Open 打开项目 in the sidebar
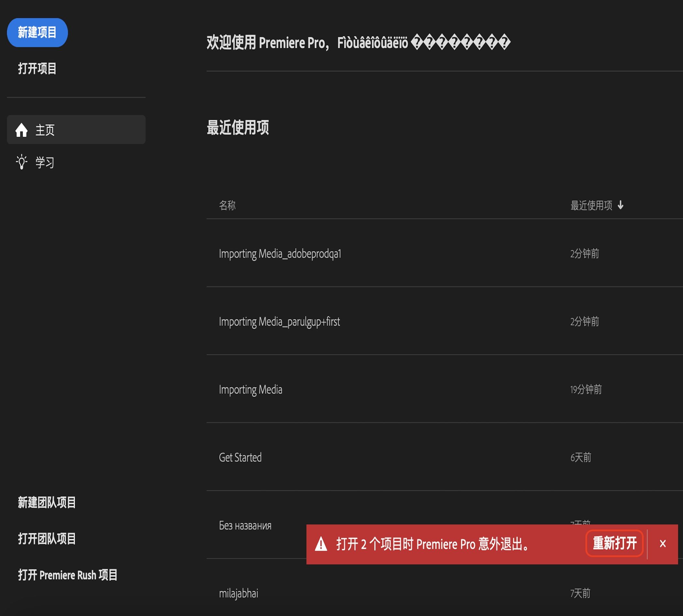Image resolution: width=683 pixels, height=616 pixels. point(37,69)
